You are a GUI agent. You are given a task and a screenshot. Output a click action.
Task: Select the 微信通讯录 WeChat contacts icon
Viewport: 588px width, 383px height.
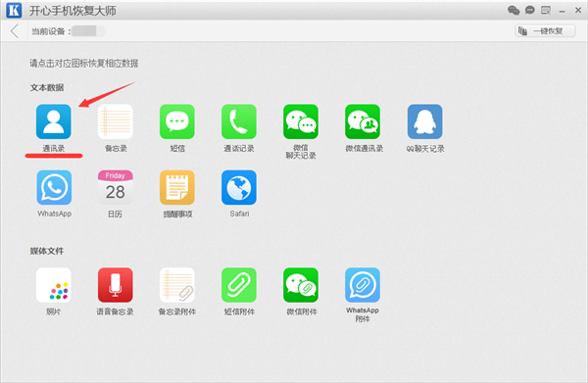(x=363, y=121)
